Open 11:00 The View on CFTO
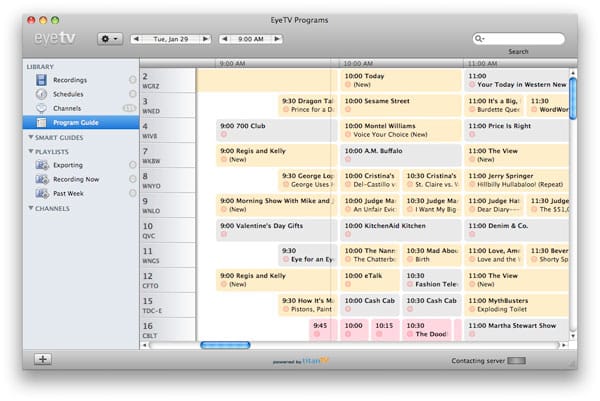Viewport: 600px width, 401px height. pyautogui.click(x=517, y=280)
